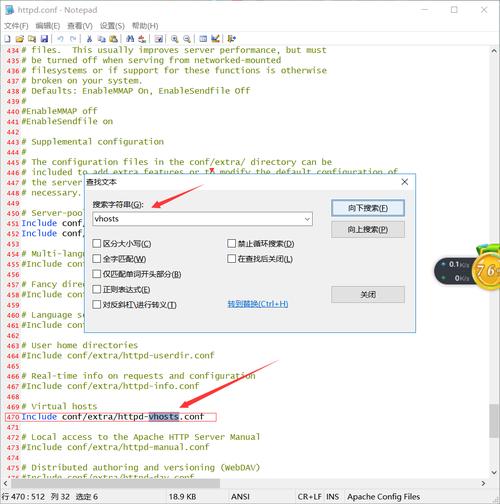Click the vertical scrollbar thumb
Screen dimensions: 500x504
pyautogui.click(x=494, y=421)
